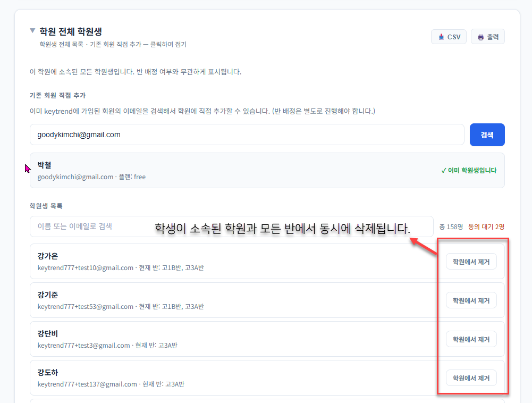Image resolution: width=532 pixels, height=403 pixels.
Task: Click email keytrend777+test3@gmail.com
Action: 83,345
